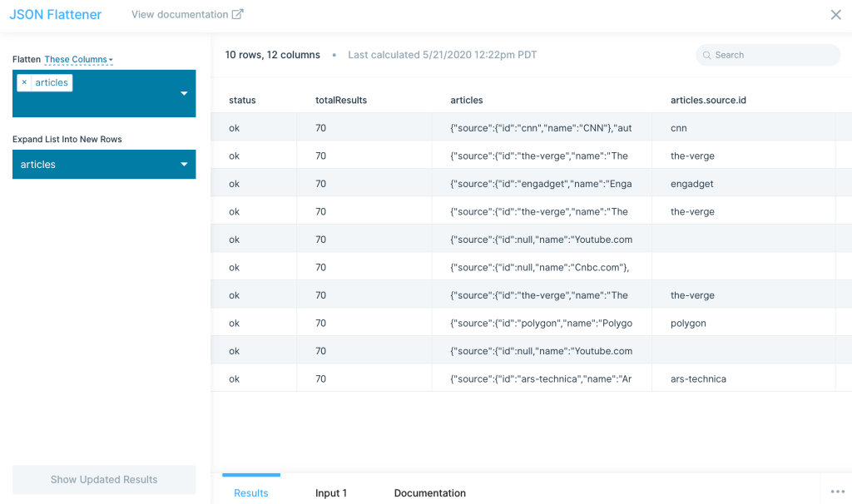This screenshot has height=504, width=852.
Task: Click the first articles JSON cell
Action: pyautogui.click(x=542, y=127)
